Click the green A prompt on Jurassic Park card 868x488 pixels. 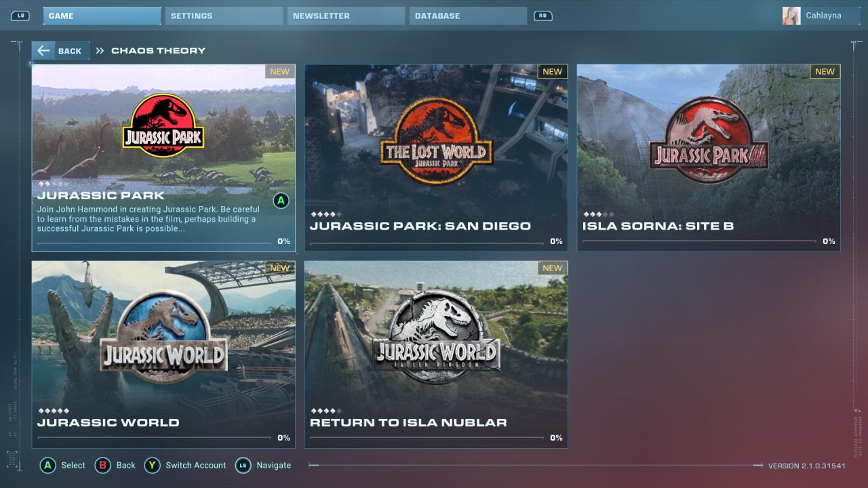tap(281, 201)
